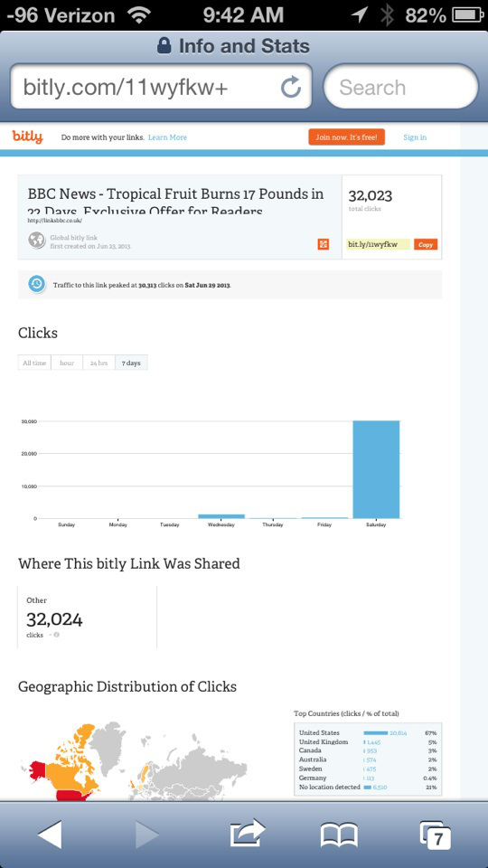
Task: Open the share sheet icon
Action: pyautogui.click(x=248, y=833)
